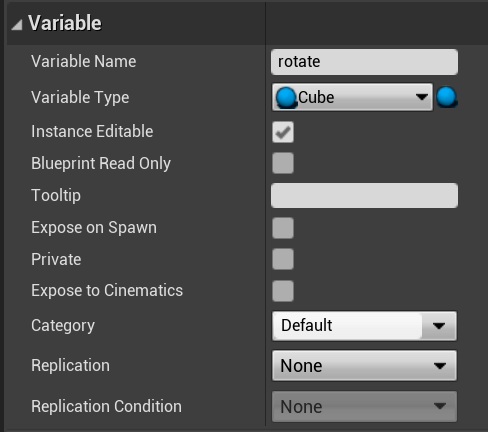The width and height of the screenshot is (488, 432).
Task: Click the blue container type pill beside Variable Type
Action: (447, 97)
